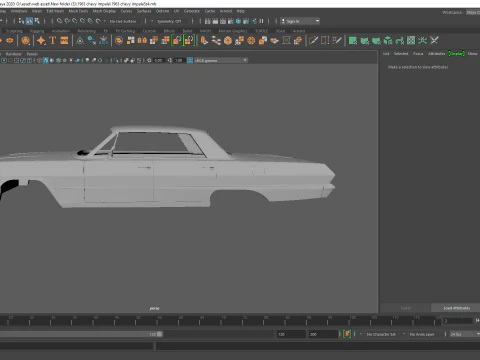Open the Render View icon on status line
The image size is (480, 360).
pos(207,21)
